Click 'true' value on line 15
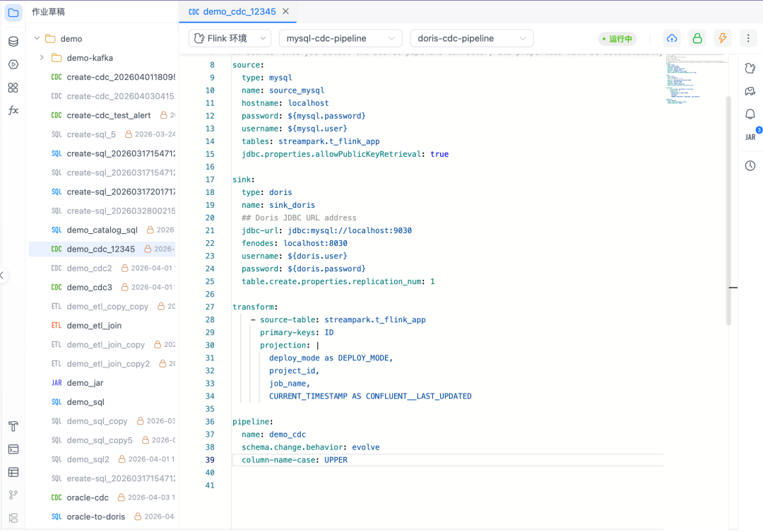This screenshot has width=763, height=532. pyautogui.click(x=439, y=154)
